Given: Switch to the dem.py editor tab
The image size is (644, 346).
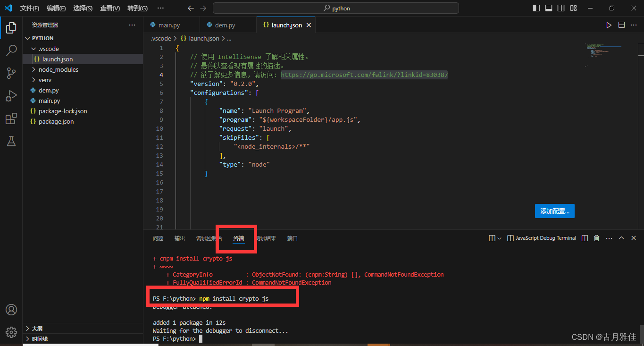Looking at the screenshot, I should pos(222,25).
